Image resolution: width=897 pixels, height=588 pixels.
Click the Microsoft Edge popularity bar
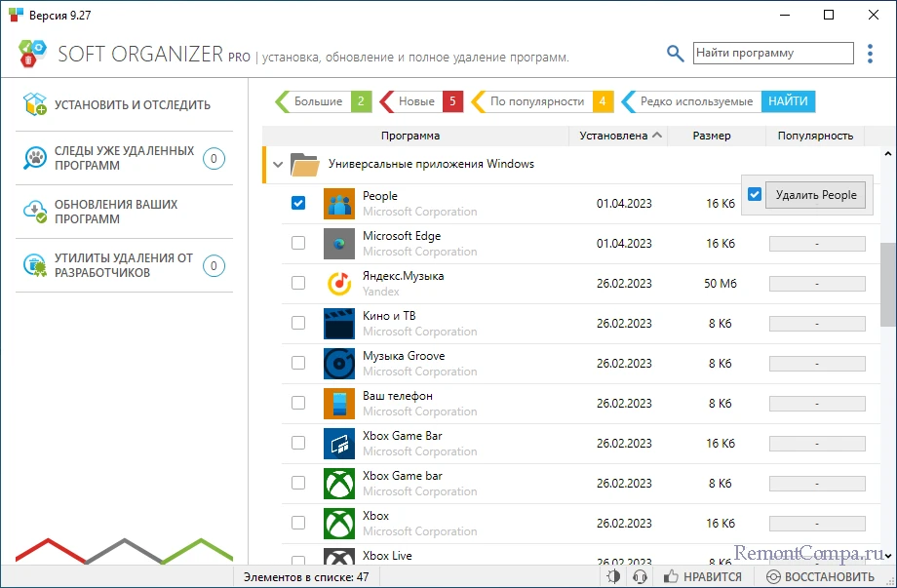coord(817,244)
